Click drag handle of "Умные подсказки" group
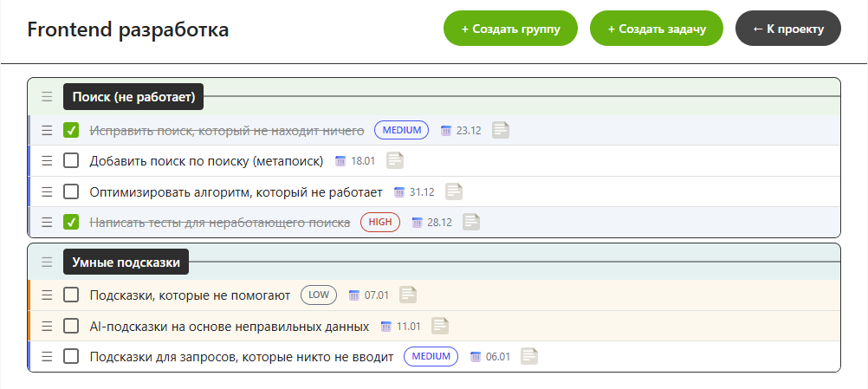 pos(47,262)
